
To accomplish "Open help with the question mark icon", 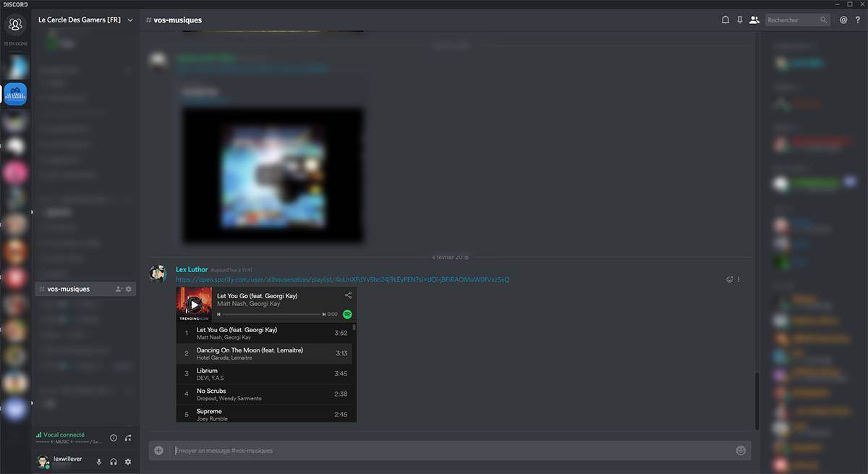I will click(x=858, y=20).
